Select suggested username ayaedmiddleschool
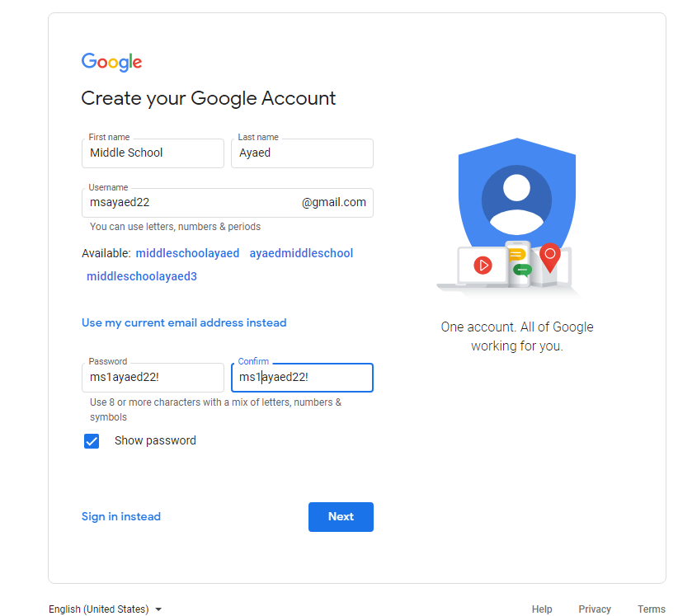The width and height of the screenshot is (678, 616). (301, 253)
